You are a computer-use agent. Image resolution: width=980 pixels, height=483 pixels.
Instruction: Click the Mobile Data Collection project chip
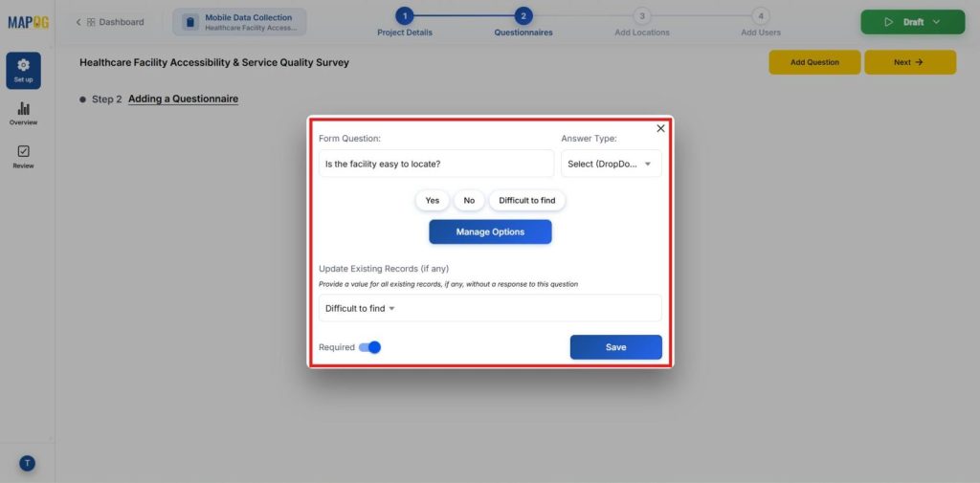(240, 22)
